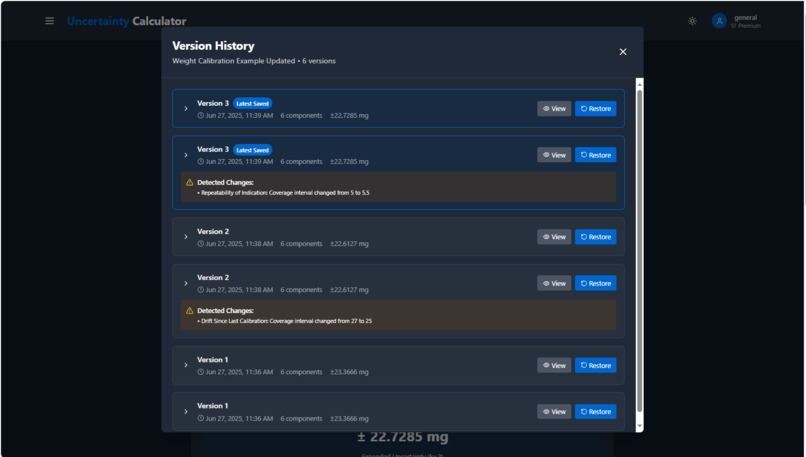Restore Version 3 entry lacking detected changes
Image resolution: width=806 pixels, height=457 pixels.
(x=595, y=108)
